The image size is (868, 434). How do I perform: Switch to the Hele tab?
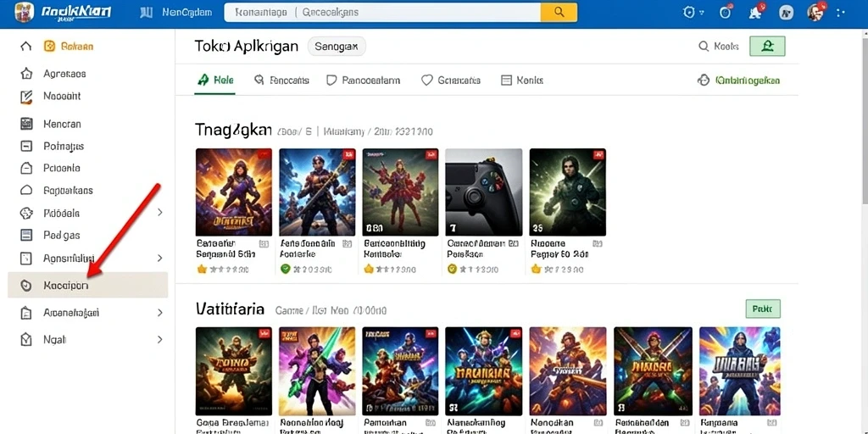[215, 81]
